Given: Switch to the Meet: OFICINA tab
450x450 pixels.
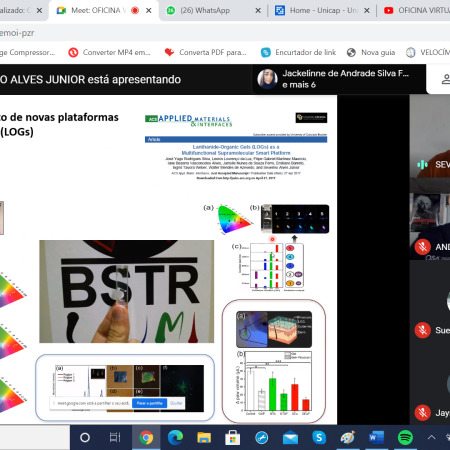Looking at the screenshot, I should pos(98,10).
